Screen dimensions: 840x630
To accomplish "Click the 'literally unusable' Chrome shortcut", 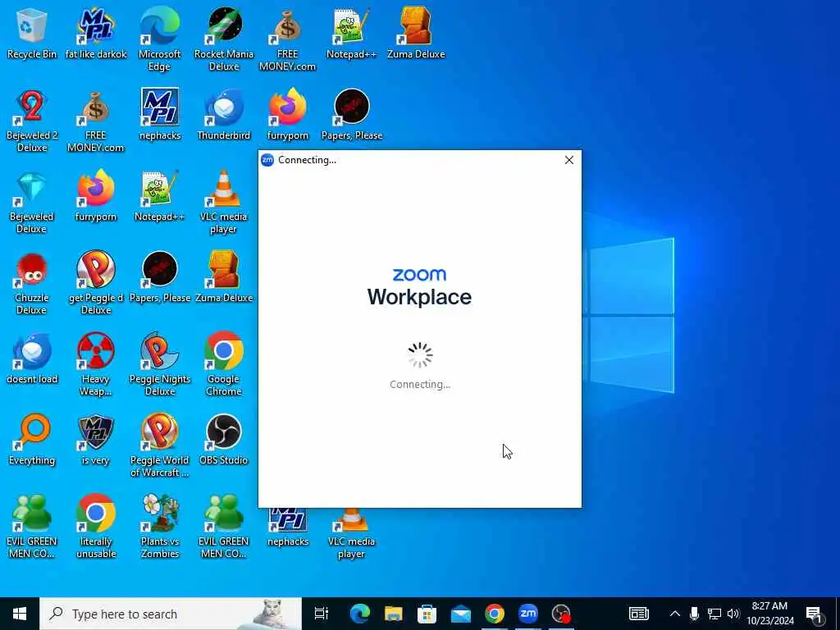I will click(96, 527).
